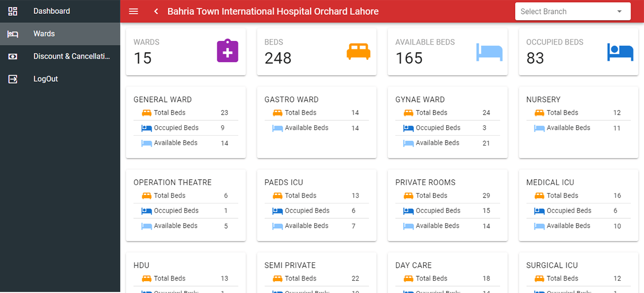Screen dimensions: 644x293
Task: Select the GASTRO WARD card title
Action: pos(291,99)
